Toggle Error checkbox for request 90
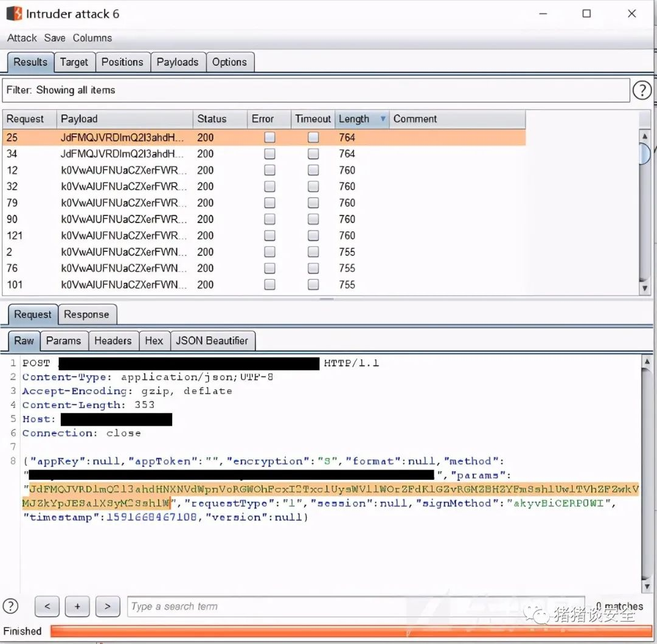657x644 pixels. click(270, 219)
